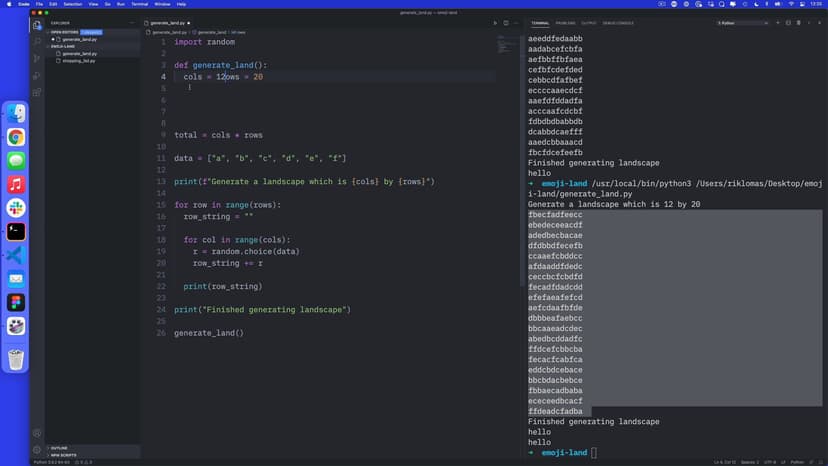The height and width of the screenshot is (466, 828).
Task: Open the Extensions view in activity bar
Action: pyautogui.click(x=37, y=92)
